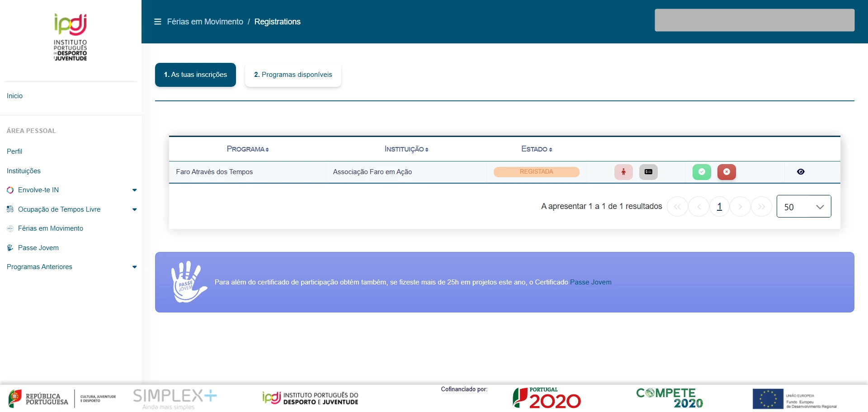This screenshot has width=868, height=412.
Task: Open Ocupação de Tempos Livre menu item
Action: tap(59, 209)
